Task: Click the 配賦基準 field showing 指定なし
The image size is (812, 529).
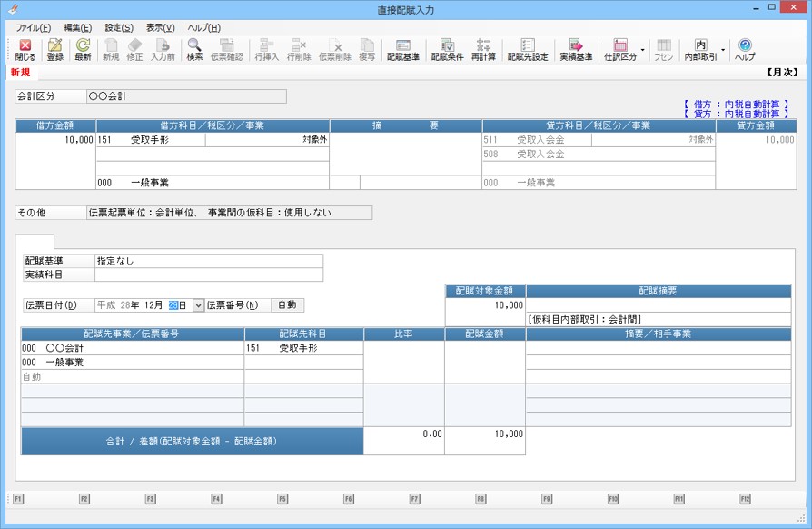Action: pos(208,261)
